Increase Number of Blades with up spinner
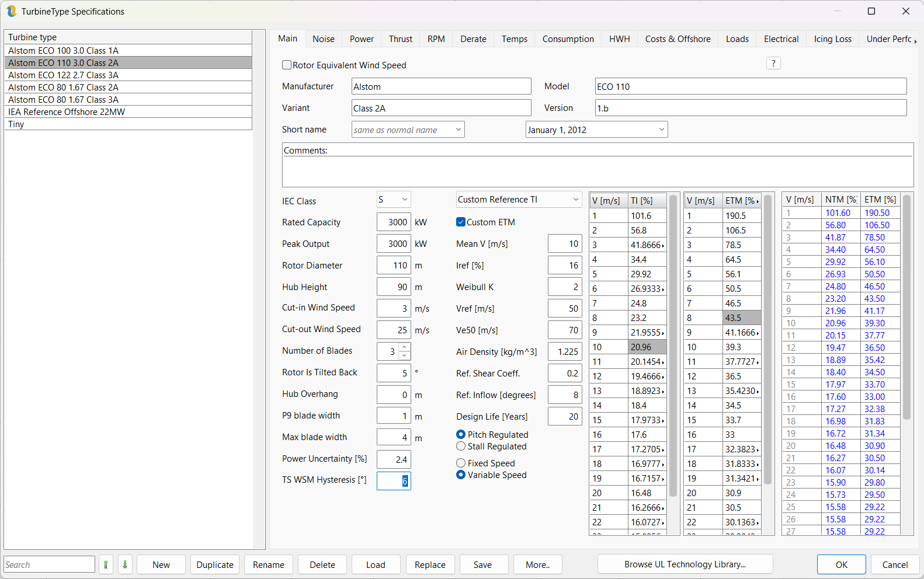Screen dimensions: 924x579 point(404,347)
